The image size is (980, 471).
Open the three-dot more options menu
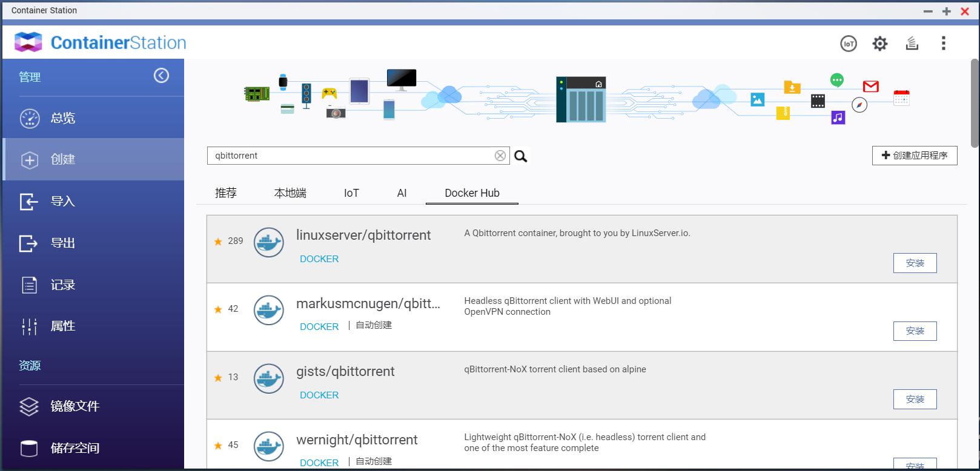(x=943, y=44)
